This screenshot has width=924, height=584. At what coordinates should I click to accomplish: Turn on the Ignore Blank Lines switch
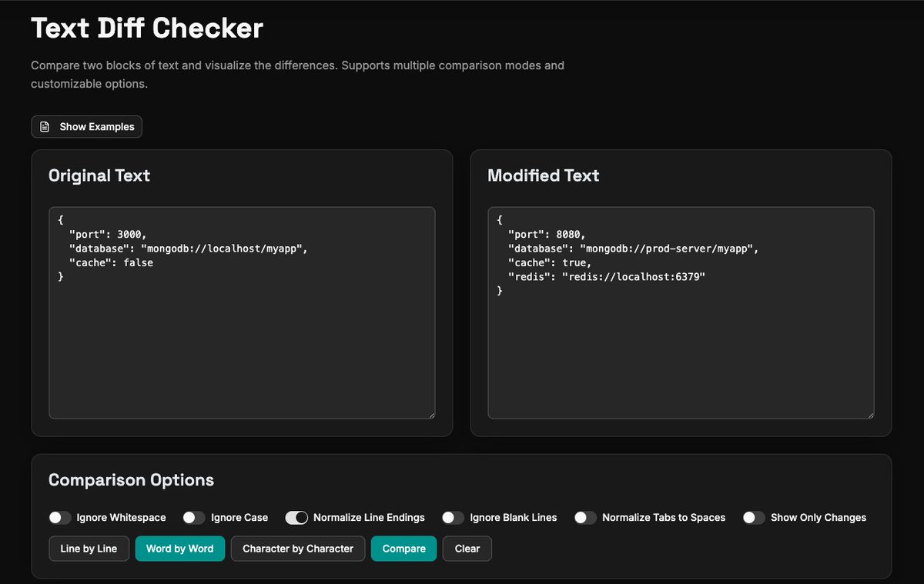point(453,518)
